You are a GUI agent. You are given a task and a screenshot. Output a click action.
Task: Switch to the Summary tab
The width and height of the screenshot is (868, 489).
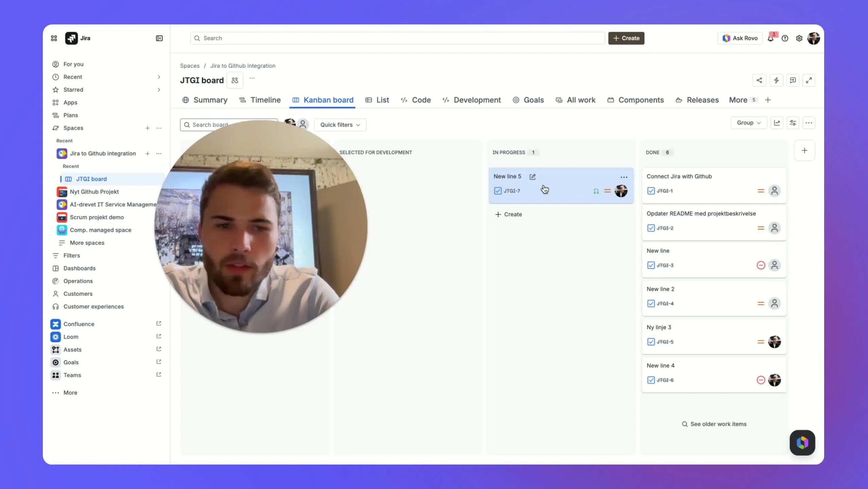tap(205, 100)
